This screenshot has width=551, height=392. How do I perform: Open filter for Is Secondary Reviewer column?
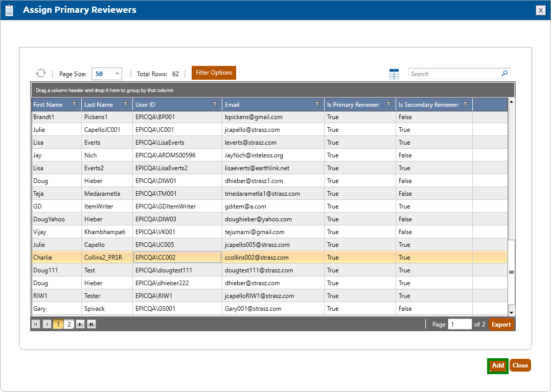465,104
